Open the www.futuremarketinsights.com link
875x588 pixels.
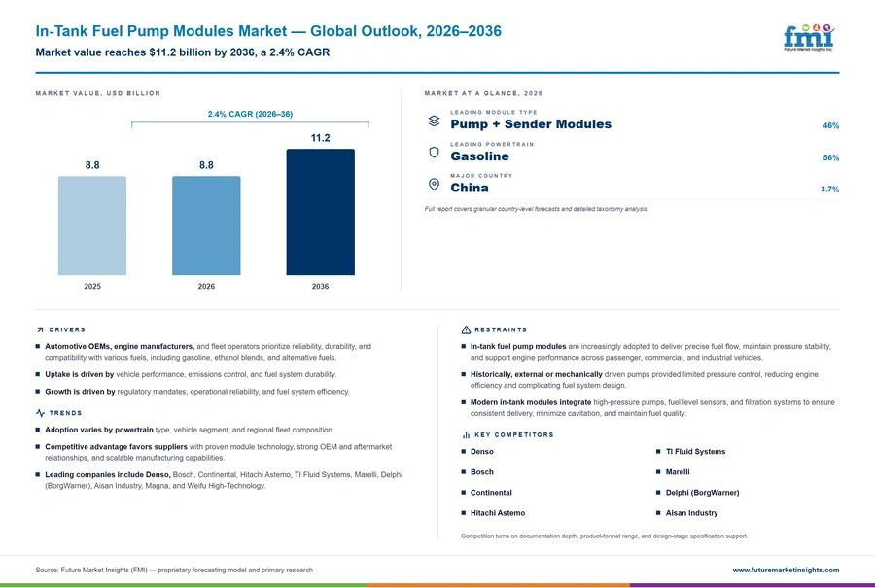click(x=786, y=570)
